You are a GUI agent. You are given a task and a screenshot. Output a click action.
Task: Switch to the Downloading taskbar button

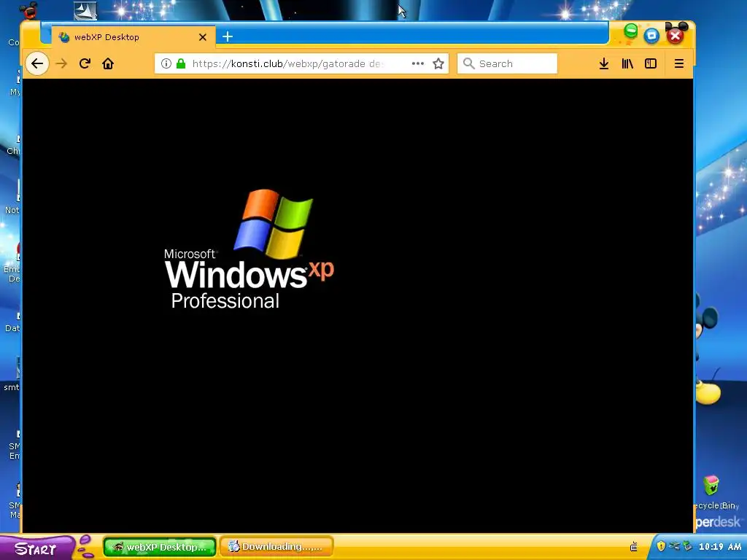[x=276, y=547]
